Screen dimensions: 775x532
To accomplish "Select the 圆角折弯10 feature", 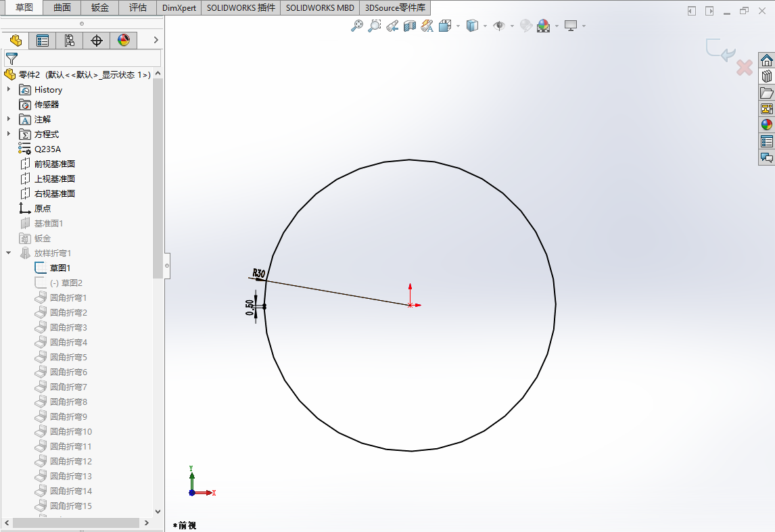I will click(x=64, y=432).
